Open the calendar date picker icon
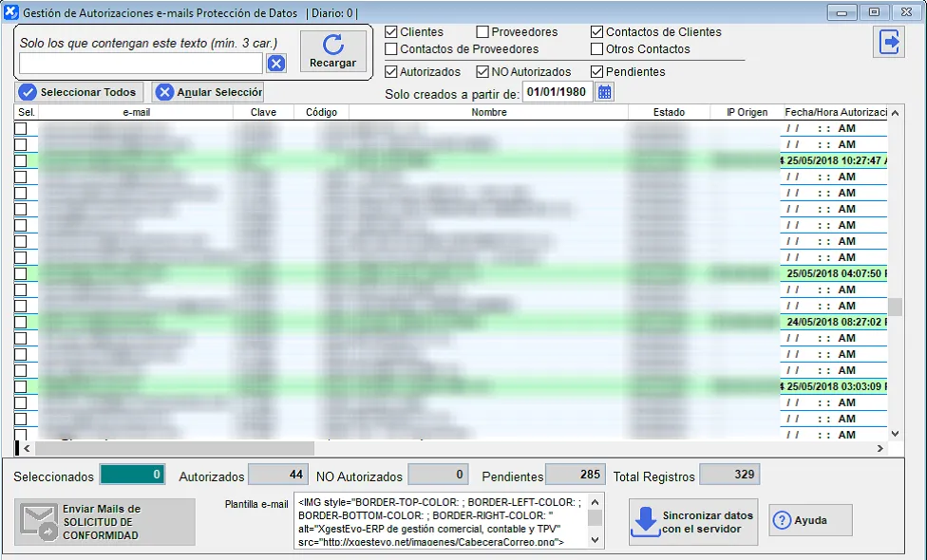This screenshot has height=560, width=927. click(x=605, y=92)
